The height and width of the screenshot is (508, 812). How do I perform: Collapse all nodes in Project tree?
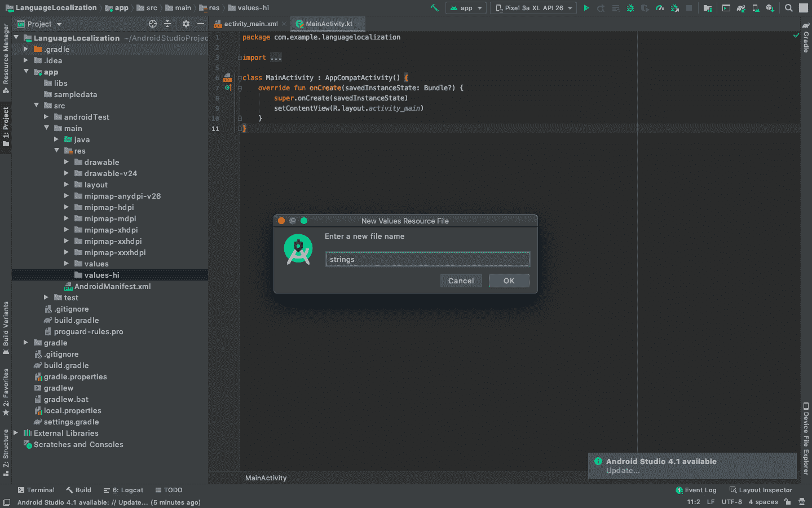167,24
